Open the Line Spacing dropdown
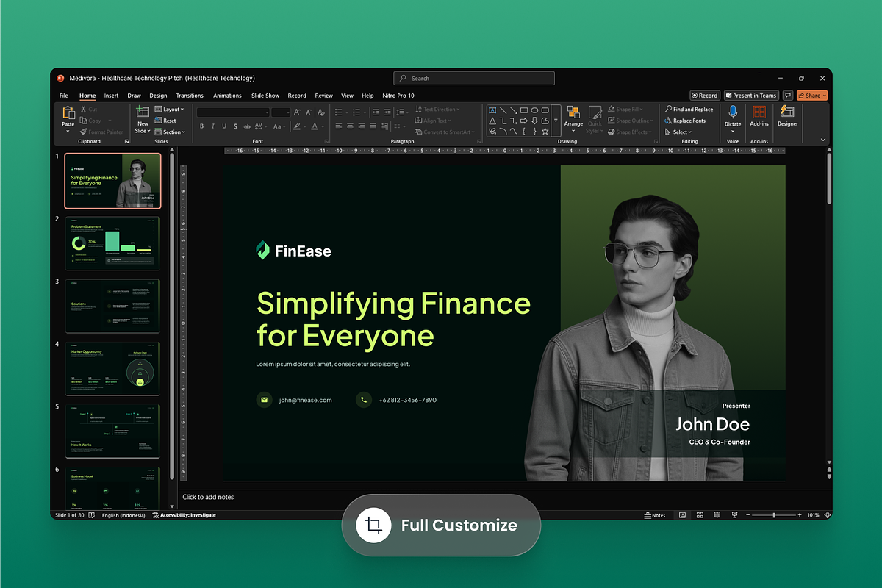This screenshot has width=882, height=588. [x=403, y=112]
